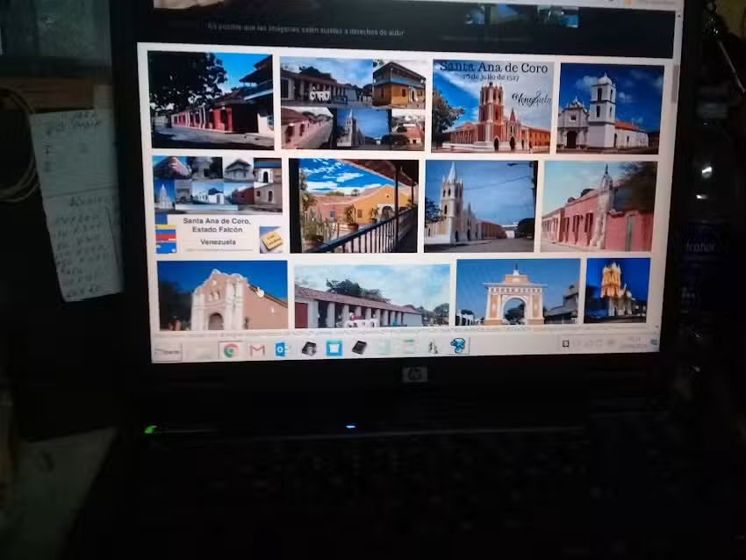746x560 pixels.
Task: Click the Start button on the taskbar
Action: click(x=167, y=350)
